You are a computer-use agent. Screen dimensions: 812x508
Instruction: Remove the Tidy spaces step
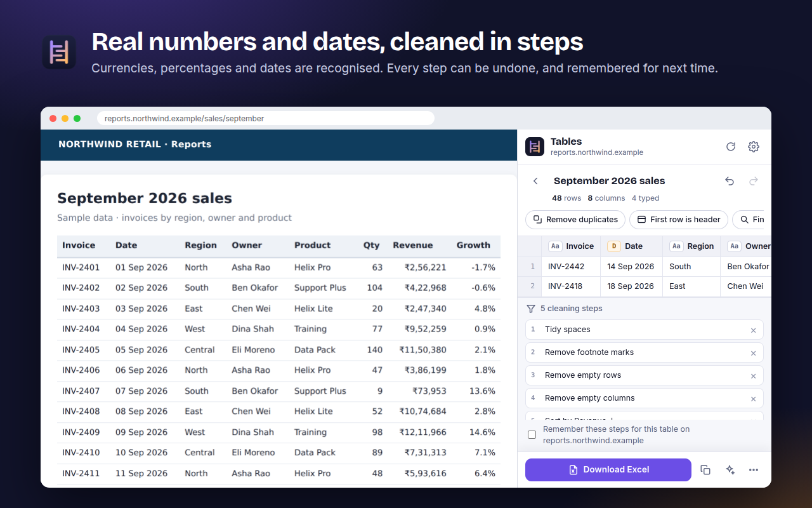(753, 330)
